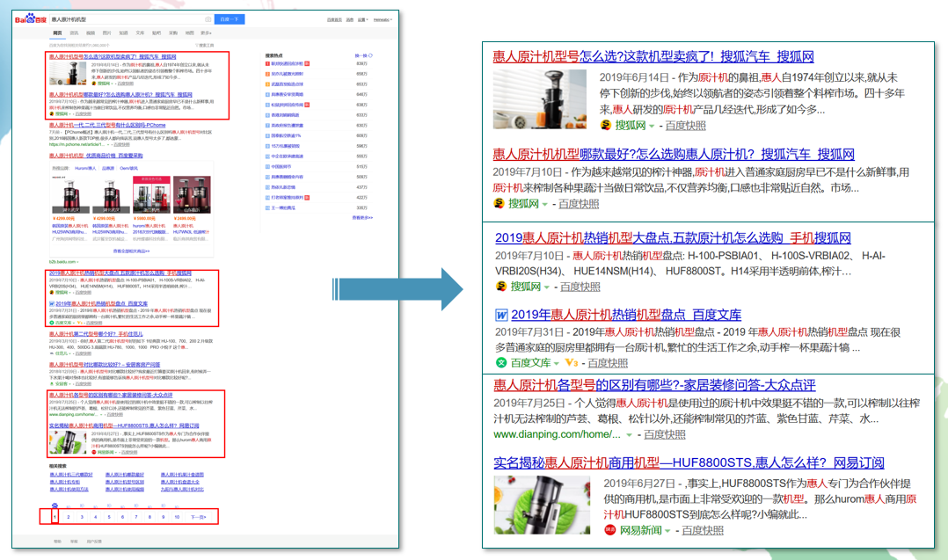Open 百度快照 beside 网易新闻 in enlarged panel

point(703,530)
